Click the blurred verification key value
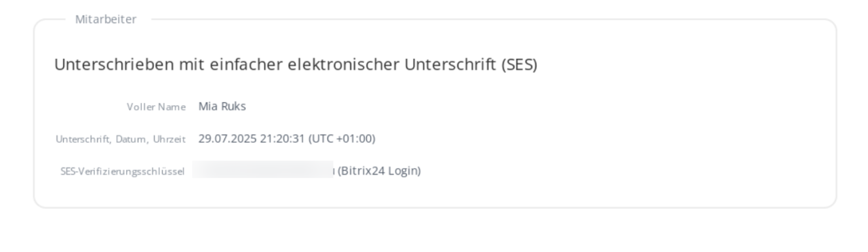The image size is (868, 252). point(263,169)
